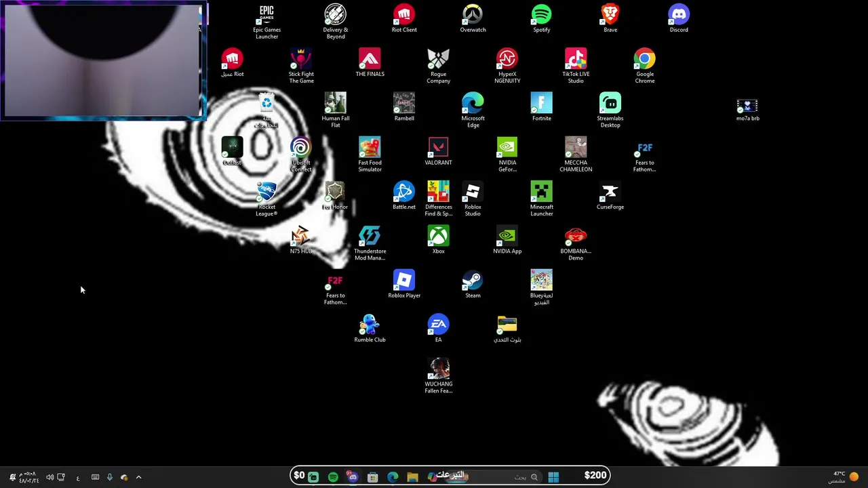Open the Thunderstore Mod Manager shortcut
The width and height of the screenshot is (868, 488).
tap(370, 243)
